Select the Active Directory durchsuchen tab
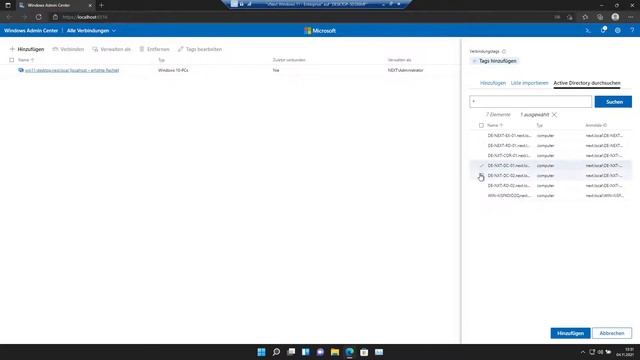The image size is (640, 360). coord(587,83)
